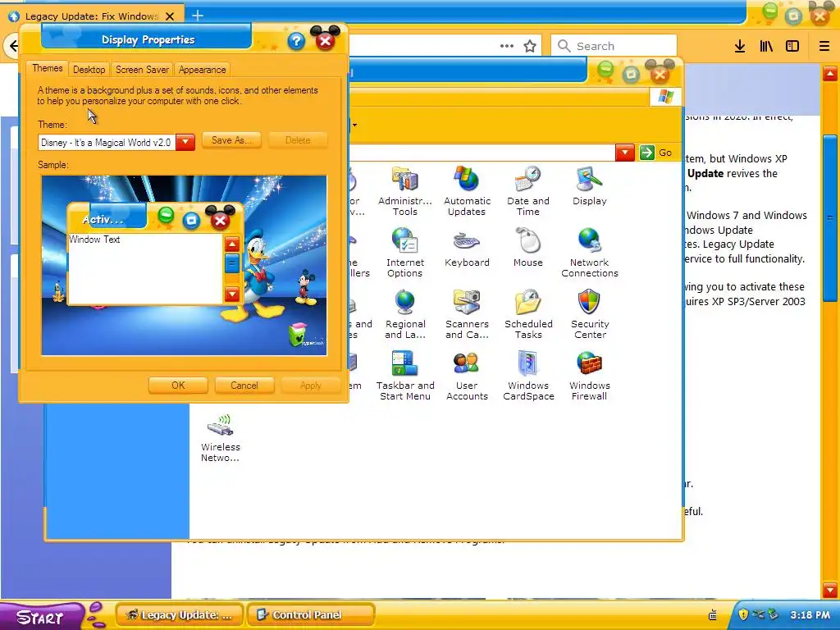The width and height of the screenshot is (840, 630).
Task: Open Wireless Network Setup icon
Action: [x=220, y=437]
